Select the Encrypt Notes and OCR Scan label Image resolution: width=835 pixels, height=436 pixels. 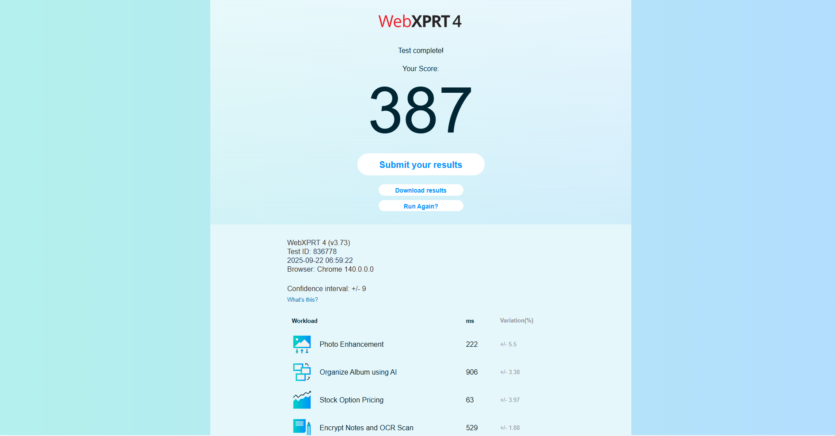coord(366,428)
